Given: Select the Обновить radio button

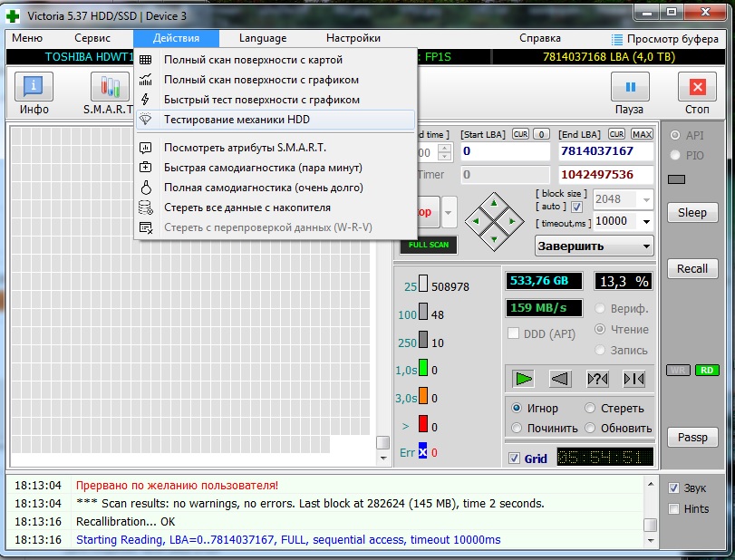Looking at the screenshot, I should pyautogui.click(x=590, y=428).
